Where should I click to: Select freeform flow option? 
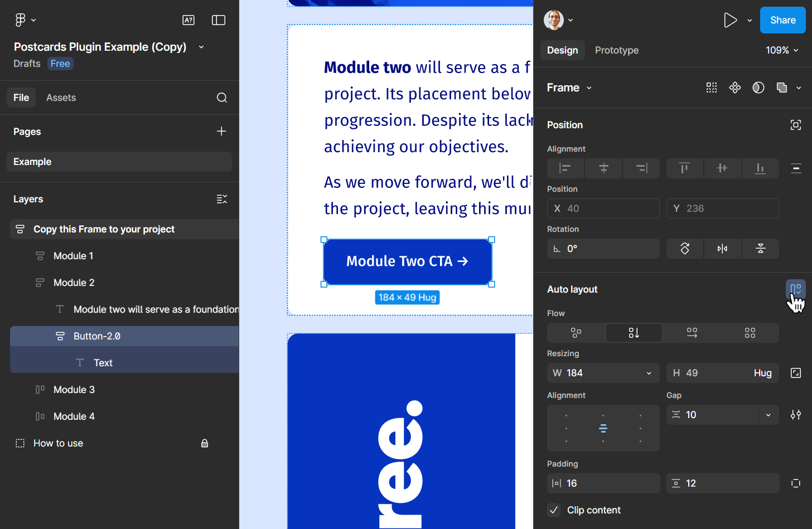576,333
